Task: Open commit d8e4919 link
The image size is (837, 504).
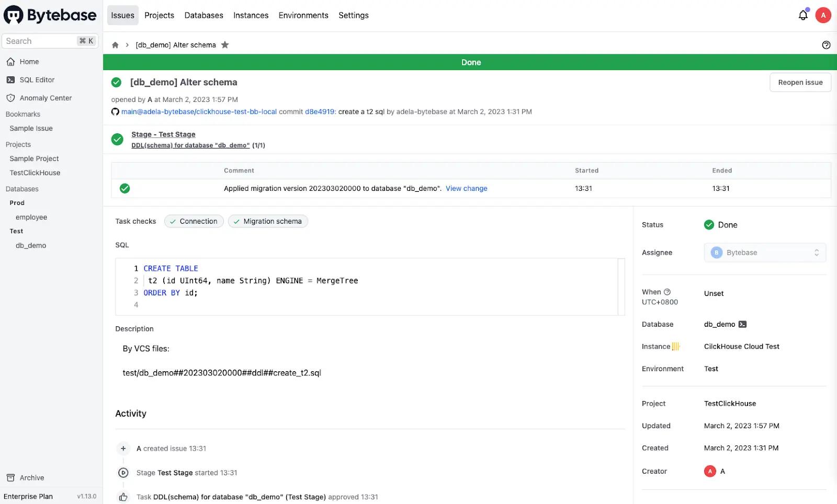Action: 319,111
